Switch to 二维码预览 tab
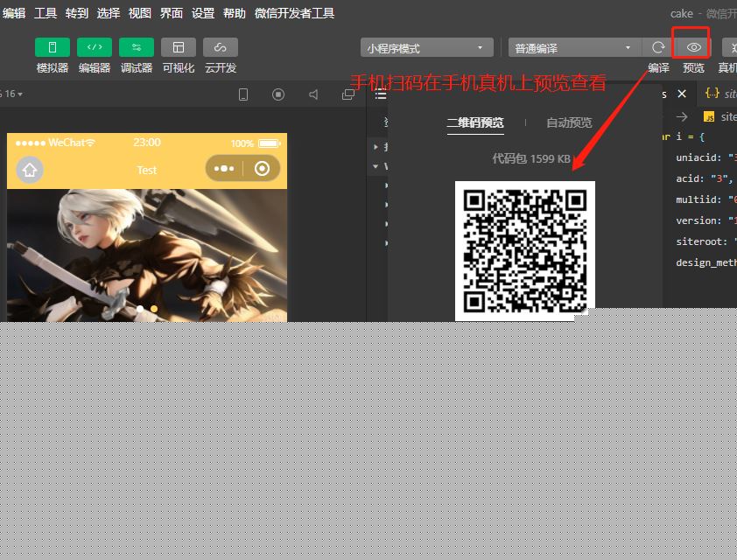Image resolution: width=737 pixels, height=560 pixels. coord(475,122)
